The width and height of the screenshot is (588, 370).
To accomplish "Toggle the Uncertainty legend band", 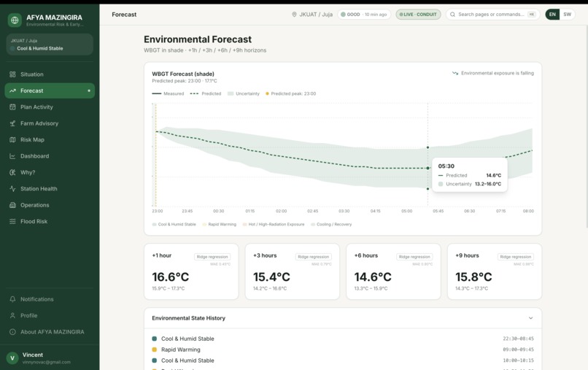I will click(x=244, y=93).
